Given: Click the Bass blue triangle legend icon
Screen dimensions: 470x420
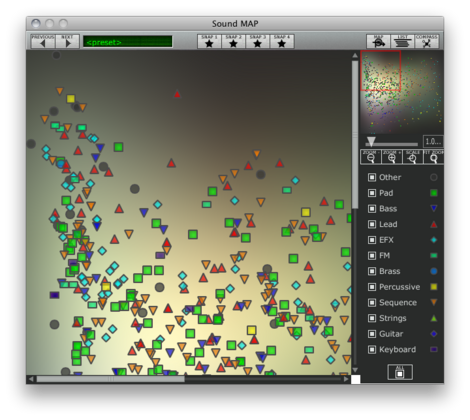Looking at the screenshot, I should 434,208.
